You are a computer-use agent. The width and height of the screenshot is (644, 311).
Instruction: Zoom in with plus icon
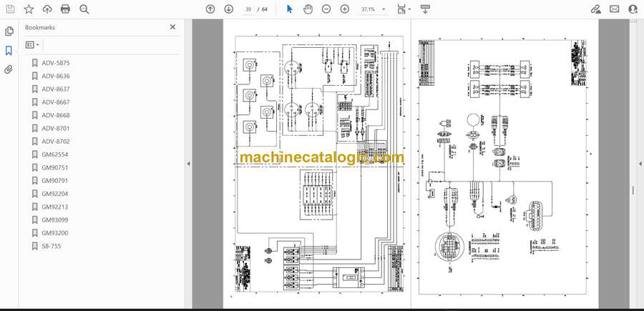click(x=345, y=9)
